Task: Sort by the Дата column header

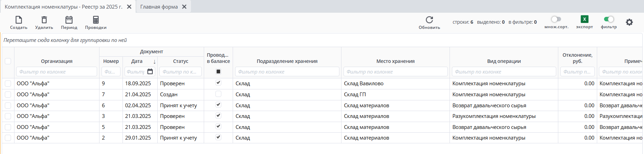Action: (x=137, y=61)
